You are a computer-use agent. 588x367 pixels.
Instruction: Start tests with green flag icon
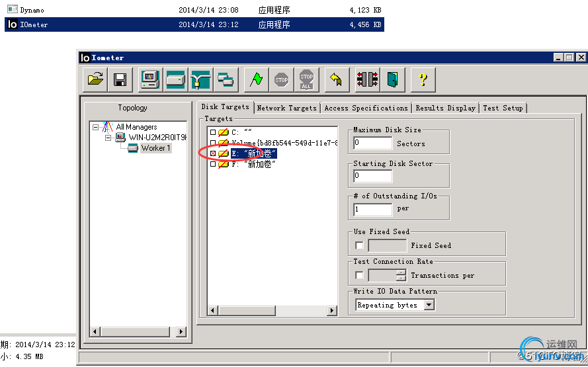click(x=257, y=79)
